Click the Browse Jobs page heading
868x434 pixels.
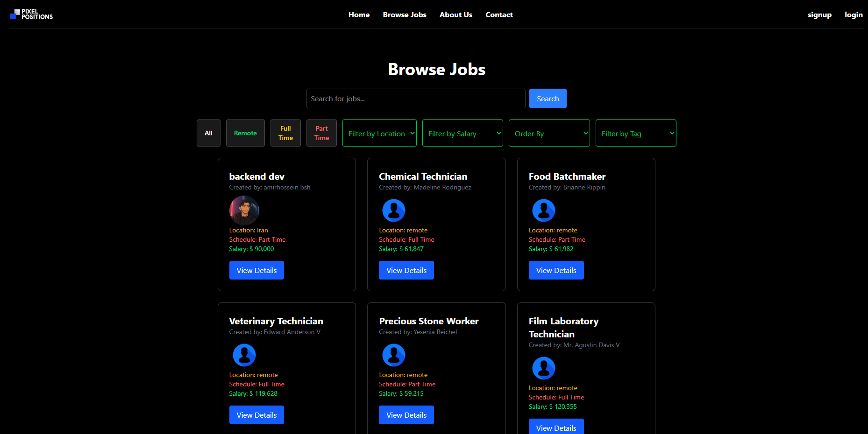pyautogui.click(x=437, y=70)
